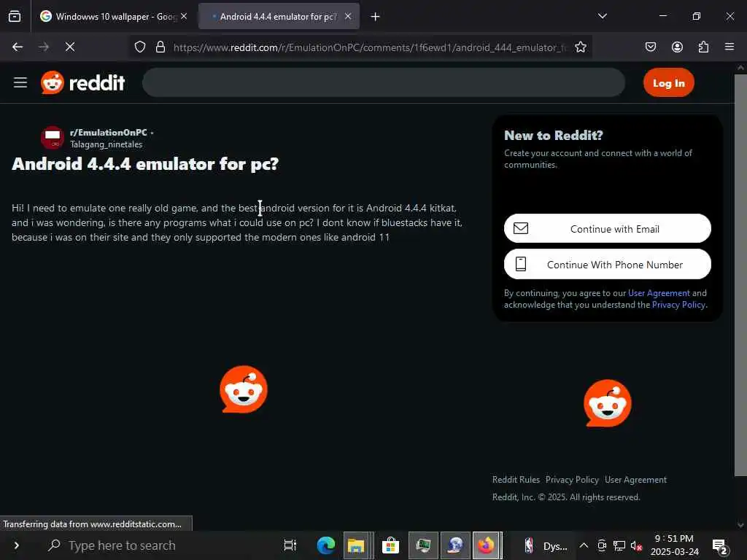Open Reddit Rules footer link
This screenshot has width=747, height=560.
[x=516, y=480]
